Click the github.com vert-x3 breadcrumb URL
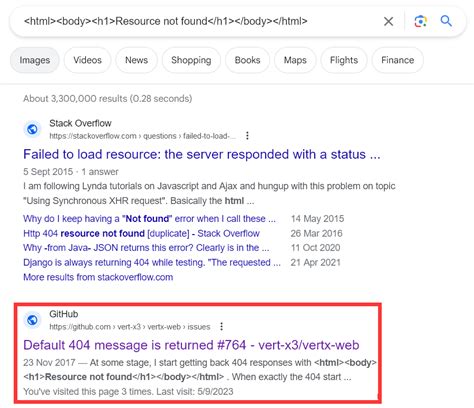Image resolution: width=474 pixels, height=408 pixels. [130, 327]
